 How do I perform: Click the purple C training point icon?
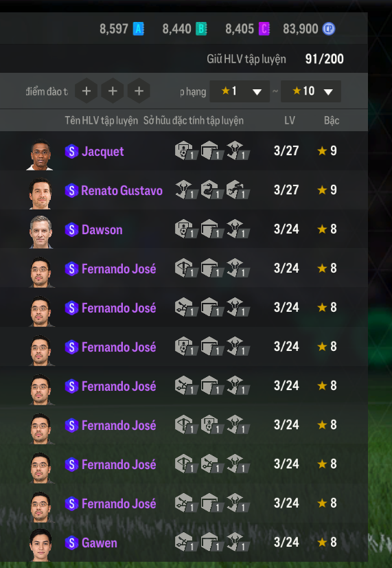pyautogui.click(x=264, y=29)
